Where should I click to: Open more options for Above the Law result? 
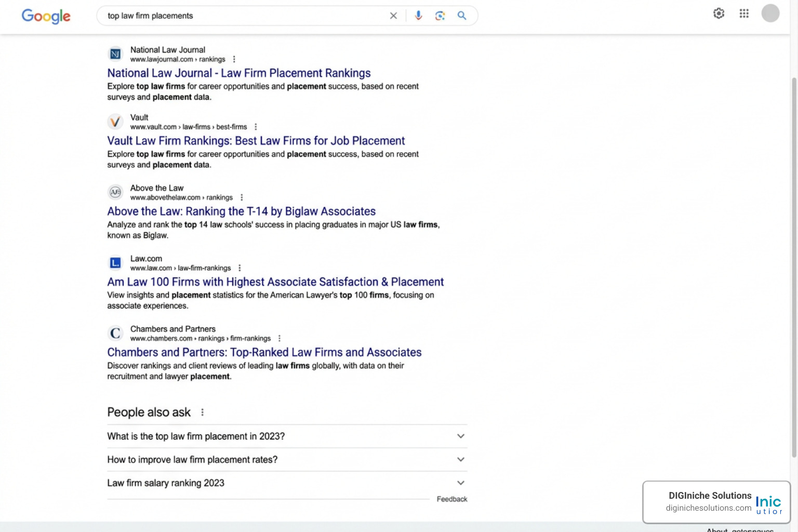[242, 197]
